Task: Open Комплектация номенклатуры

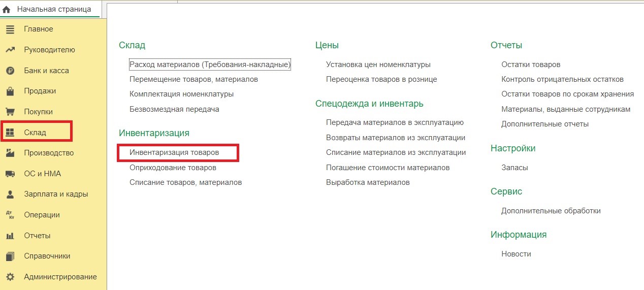Action: 181,94
